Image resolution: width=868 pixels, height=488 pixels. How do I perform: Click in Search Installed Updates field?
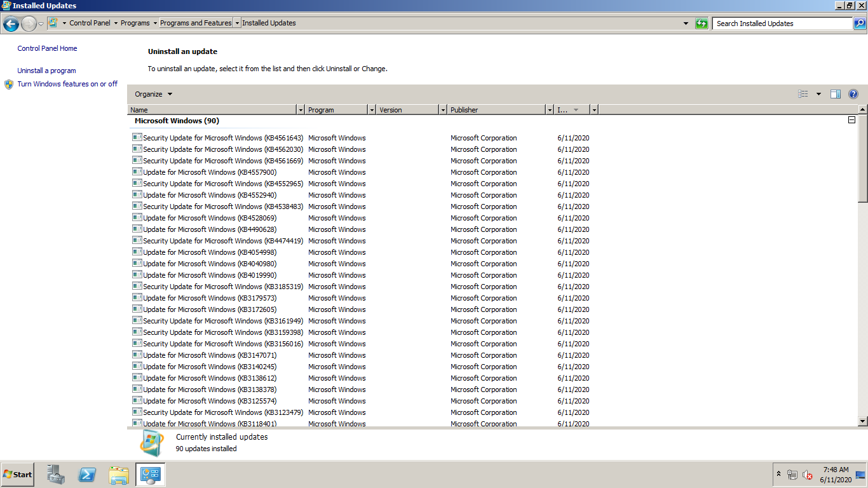coord(782,24)
